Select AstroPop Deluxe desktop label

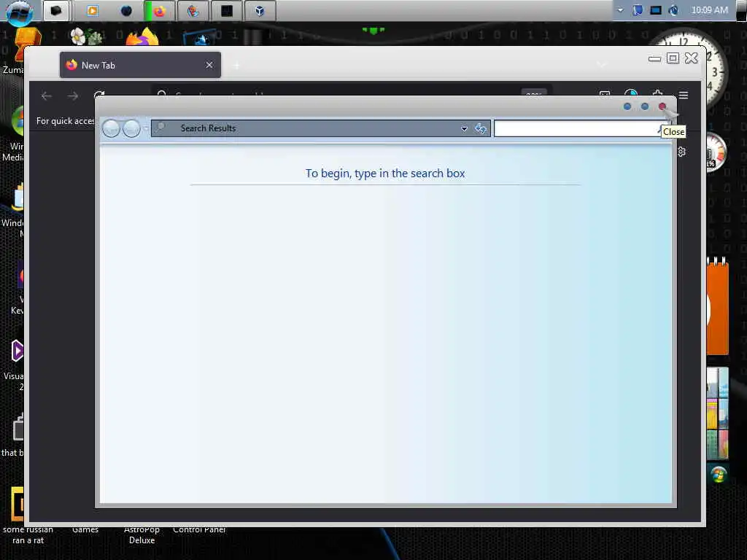tap(142, 534)
